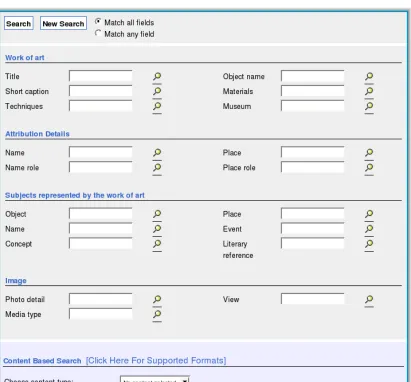Focus the Materials input field
Image resolution: width=411 pixels, height=382 pixels.
tap(313, 91)
